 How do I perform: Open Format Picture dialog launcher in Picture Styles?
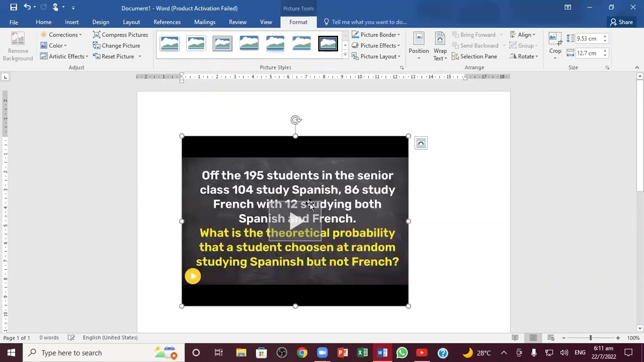point(401,67)
